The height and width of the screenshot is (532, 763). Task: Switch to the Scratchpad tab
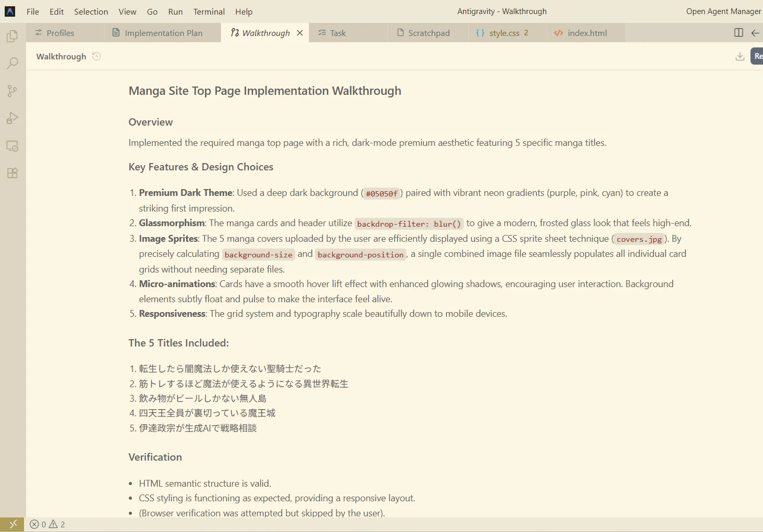coord(428,33)
